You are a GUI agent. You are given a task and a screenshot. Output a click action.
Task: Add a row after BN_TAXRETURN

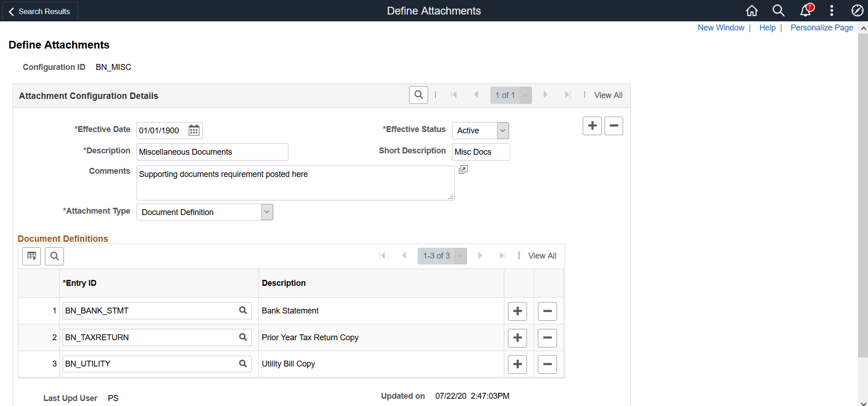(x=517, y=338)
